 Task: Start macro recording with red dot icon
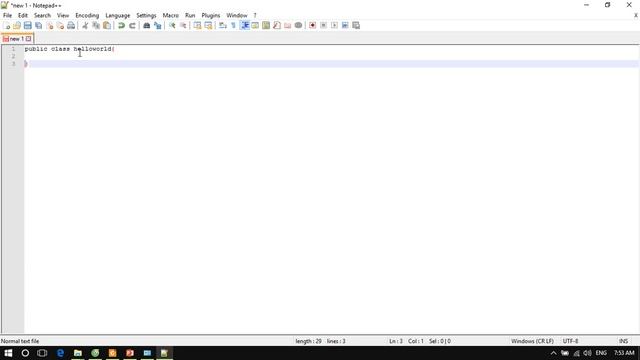pyautogui.click(x=313, y=25)
